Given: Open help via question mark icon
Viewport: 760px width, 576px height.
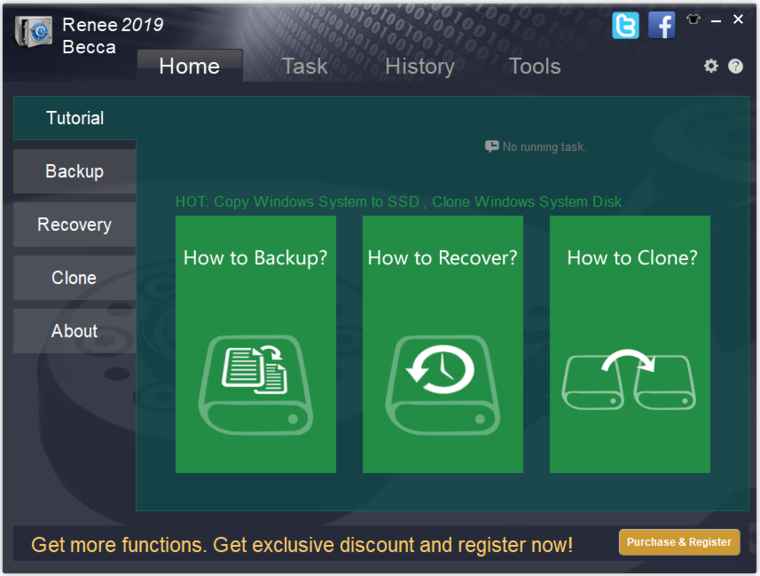Looking at the screenshot, I should click(x=735, y=66).
